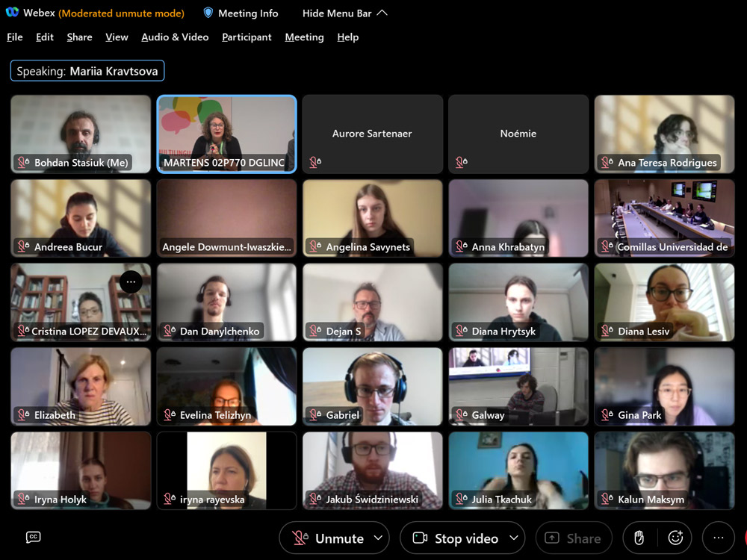Open the emoji reactions button

(675, 538)
